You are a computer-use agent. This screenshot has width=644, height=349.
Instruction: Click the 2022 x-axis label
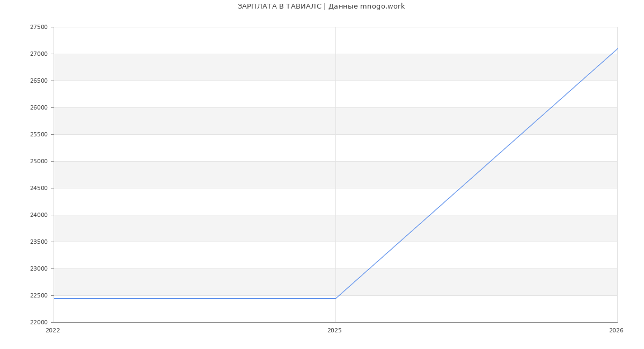point(53,331)
